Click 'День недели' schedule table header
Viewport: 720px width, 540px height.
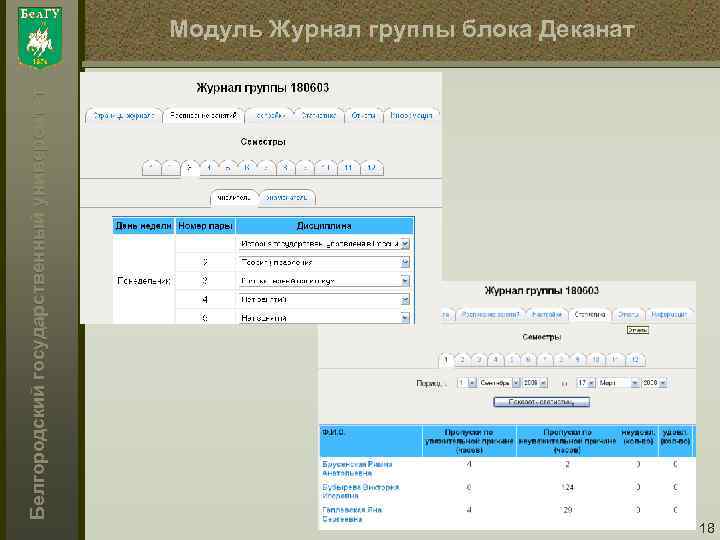(x=143, y=225)
